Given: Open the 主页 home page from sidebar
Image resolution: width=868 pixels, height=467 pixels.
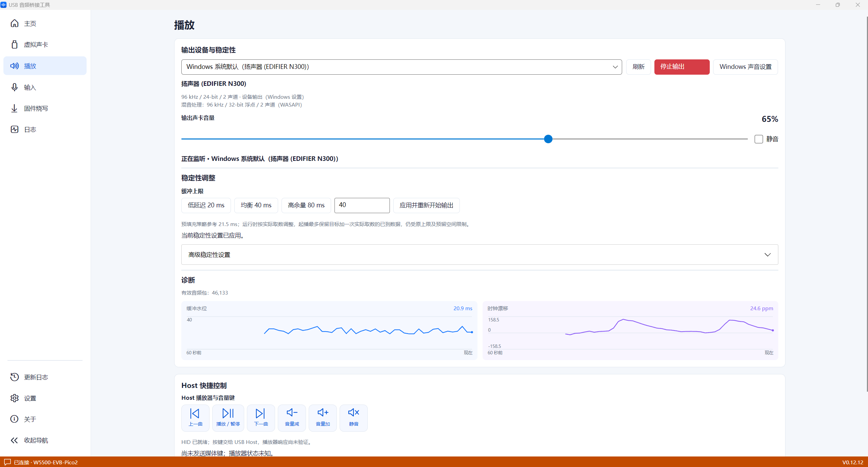Looking at the screenshot, I should click(45, 23).
